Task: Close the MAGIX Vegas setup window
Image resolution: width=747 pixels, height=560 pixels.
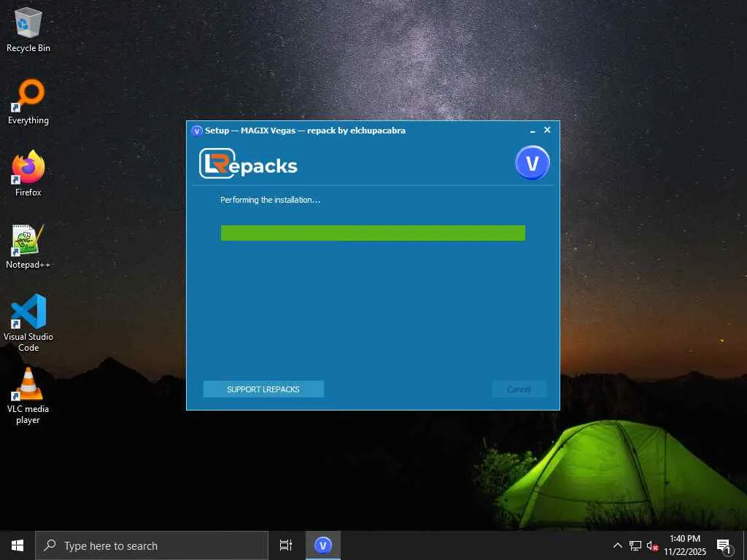Action: (547, 130)
